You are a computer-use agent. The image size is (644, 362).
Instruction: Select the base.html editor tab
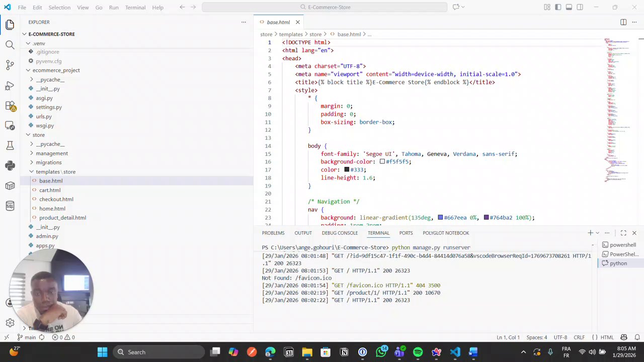click(x=279, y=22)
